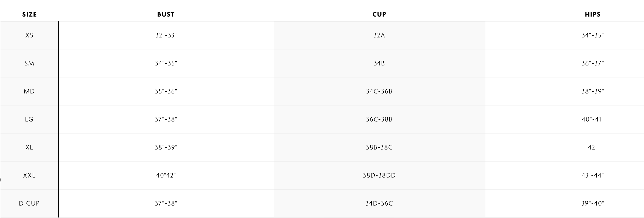Click the 36"-37" hips measurement

(593, 63)
